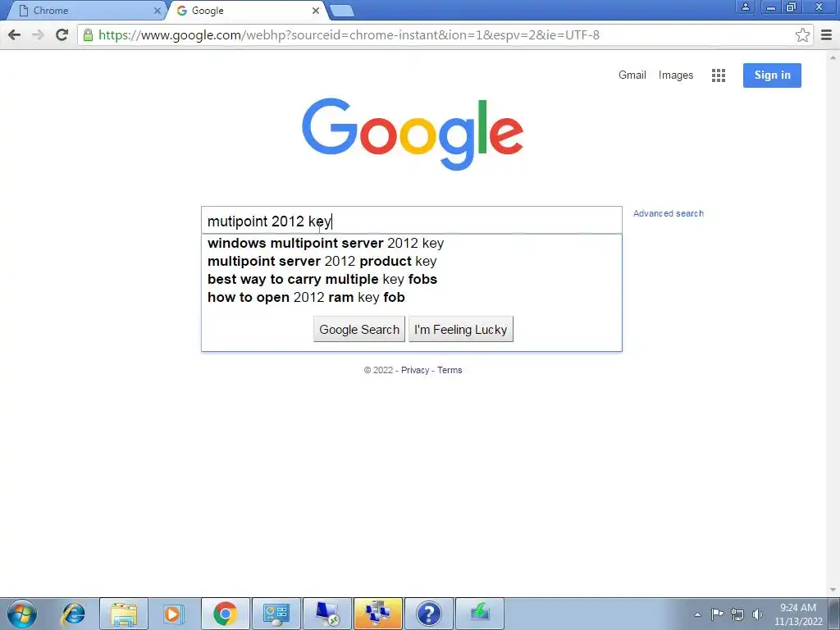Open the Help question mark taskbar icon
840x630 pixels.
(428, 614)
